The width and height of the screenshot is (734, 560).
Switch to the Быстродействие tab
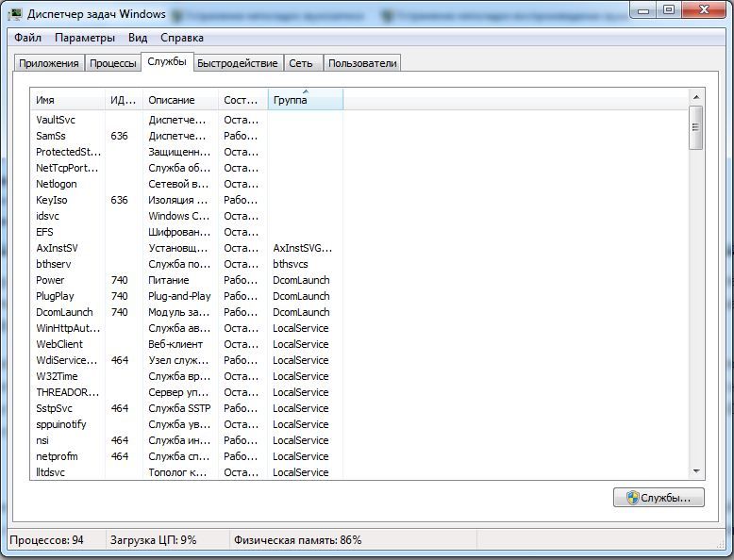238,63
